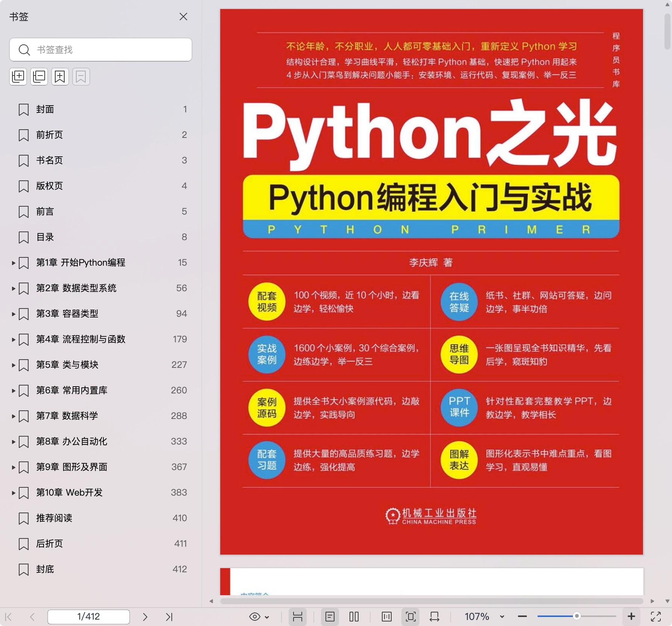
Task: Click bookmark icon beside 第7章 数据科学
Action: pyautogui.click(x=24, y=416)
